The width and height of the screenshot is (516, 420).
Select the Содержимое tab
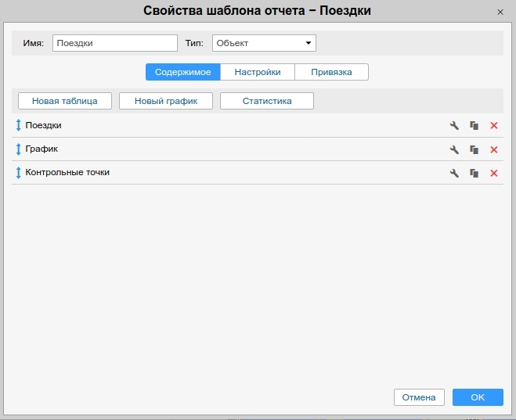tap(183, 72)
